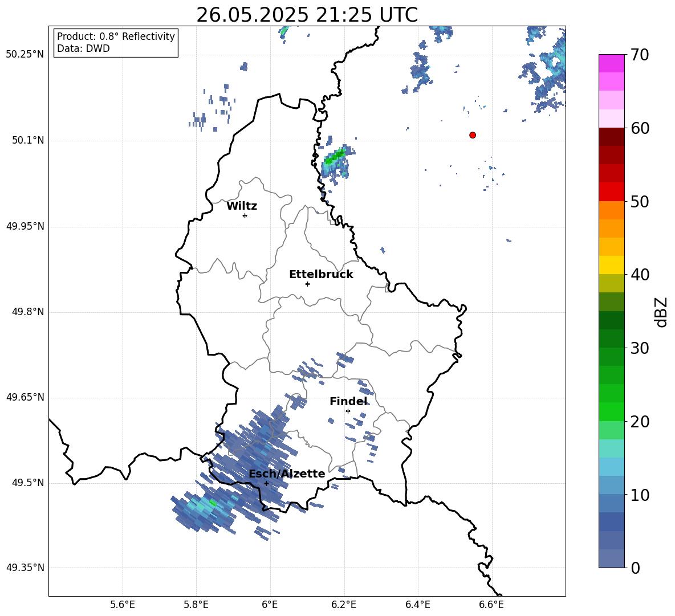Click the Wiltz city label
Viewport: 675px width, 616px height.
pyautogui.click(x=242, y=206)
